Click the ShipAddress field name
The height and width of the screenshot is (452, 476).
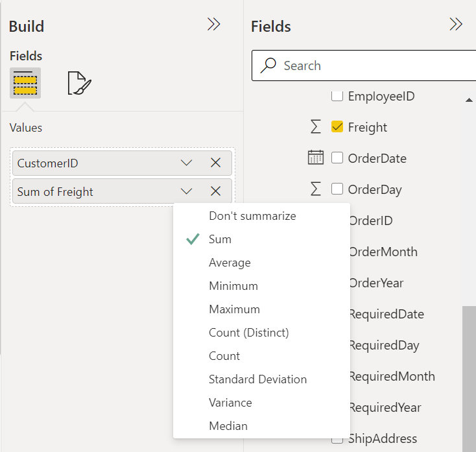click(383, 439)
